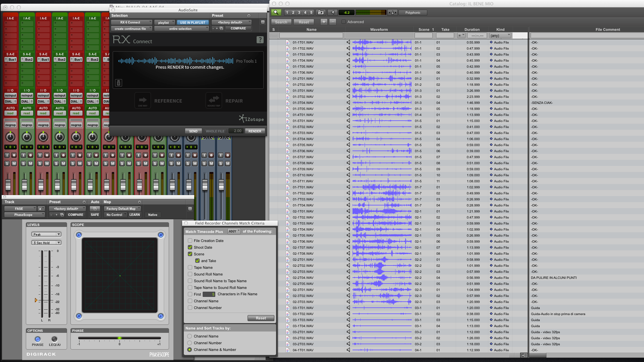Open the RX Connect help question mark
The width and height of the screenshot is (644, 362).
[260, 40]
